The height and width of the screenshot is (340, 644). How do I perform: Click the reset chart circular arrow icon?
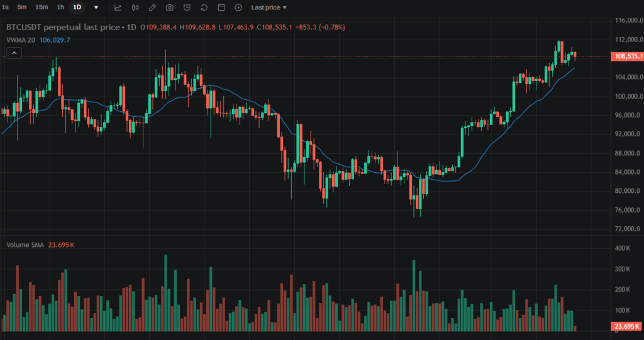[204, 8]
